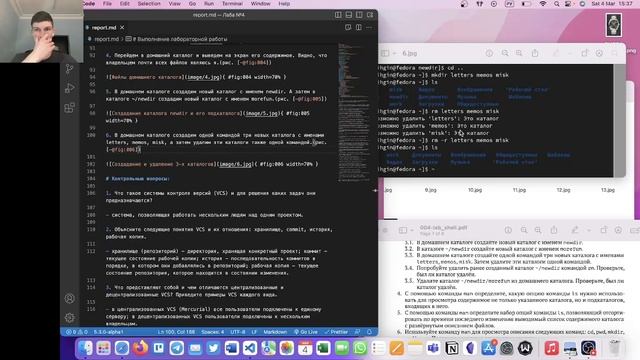Toggle bottom panel layout in VS Code title bar
Viewport: 640px width, 360px height.
click(349, 15)
